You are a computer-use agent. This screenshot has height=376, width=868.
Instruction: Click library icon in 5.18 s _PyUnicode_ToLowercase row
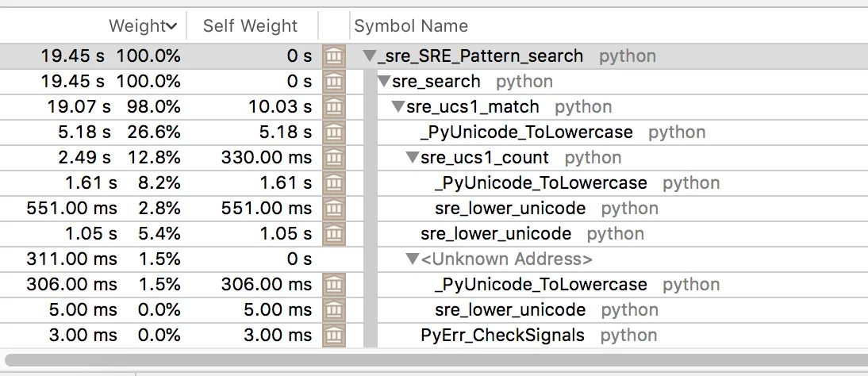(334, 132)
